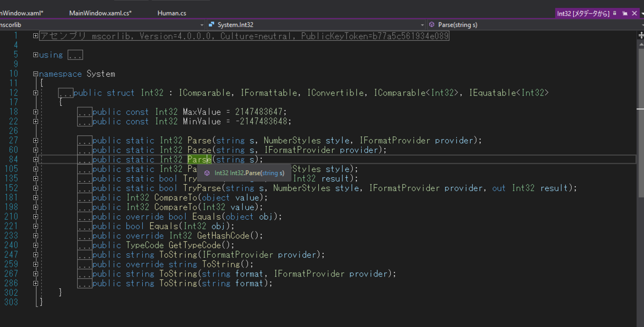Expand the MaxValue constant on line 18
Viewport: 644px width, 327px height.
35,112
